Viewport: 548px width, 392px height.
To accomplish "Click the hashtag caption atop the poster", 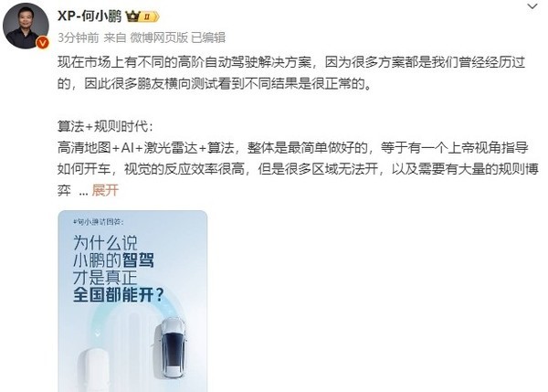I will pyautogui.click(x=99, y=222).
